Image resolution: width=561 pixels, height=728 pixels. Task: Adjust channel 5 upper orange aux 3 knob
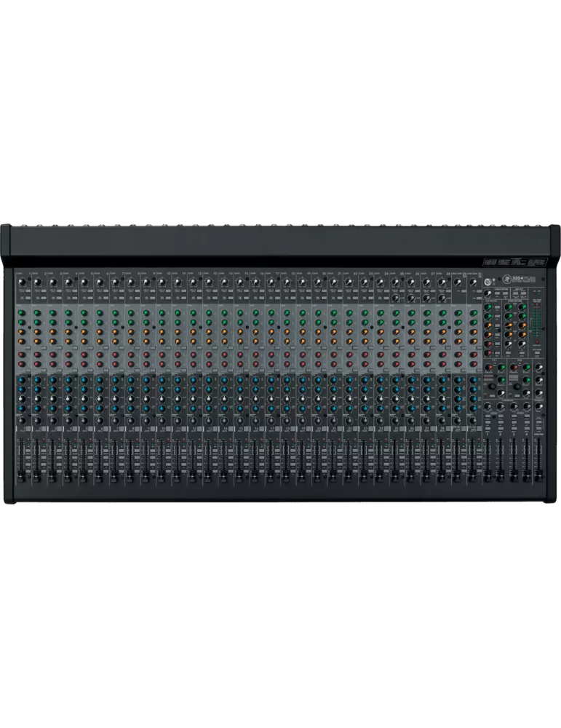(84, 332)
